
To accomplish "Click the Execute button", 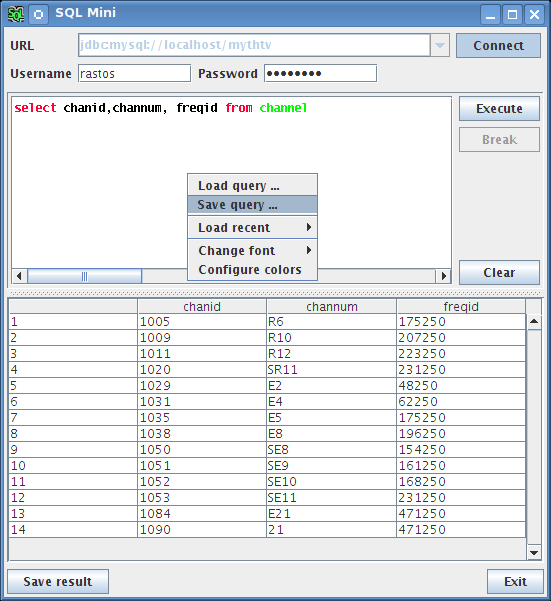I will coord(499,108).
